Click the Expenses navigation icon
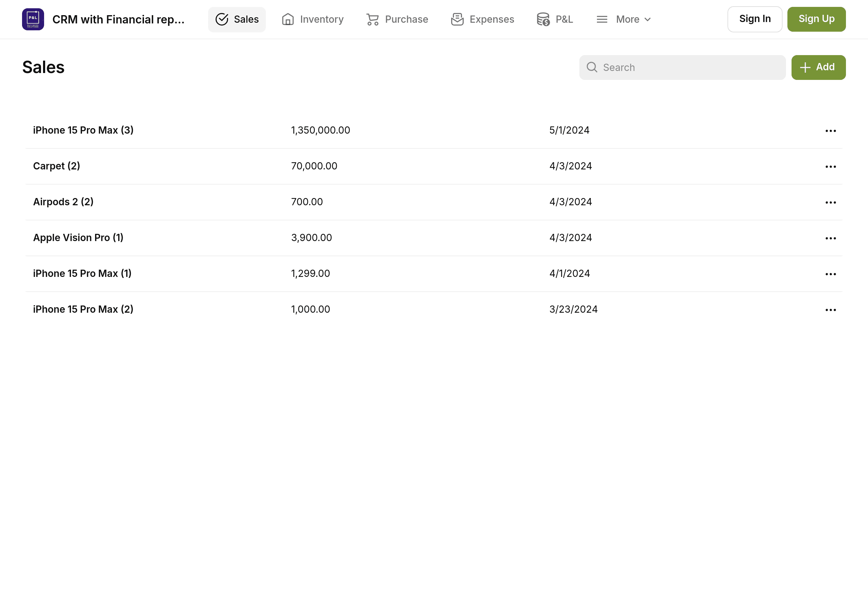This screenshot has height=602, width=868. click(458, 19)
